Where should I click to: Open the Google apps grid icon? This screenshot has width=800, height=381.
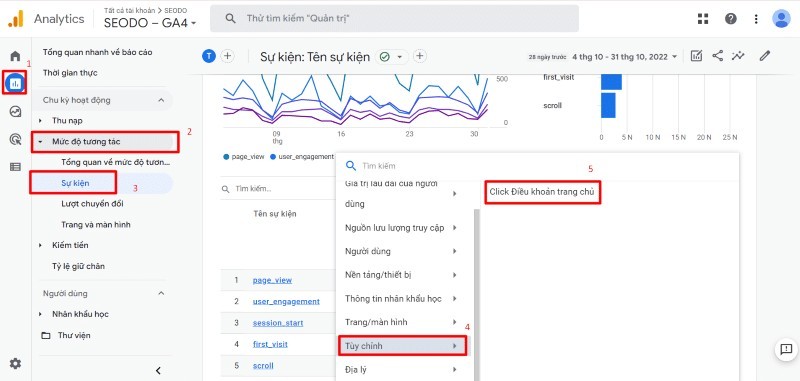pos(703,19)
